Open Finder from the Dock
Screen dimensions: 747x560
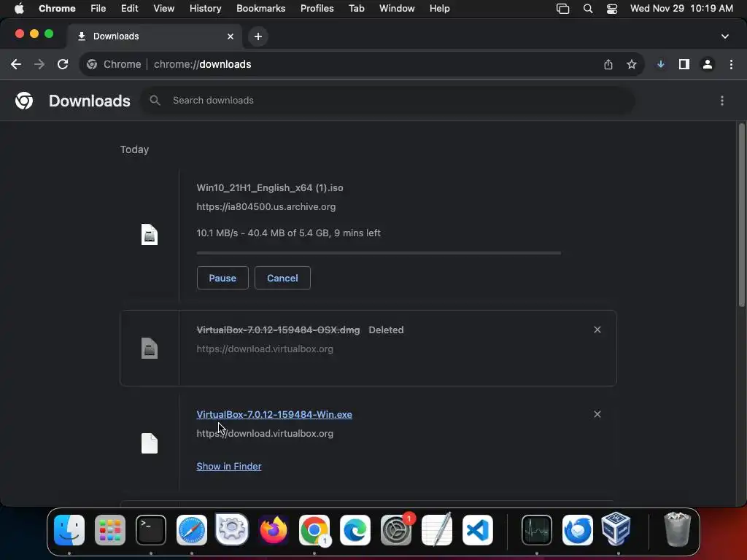pyautogui.click(x=69, y=530)
